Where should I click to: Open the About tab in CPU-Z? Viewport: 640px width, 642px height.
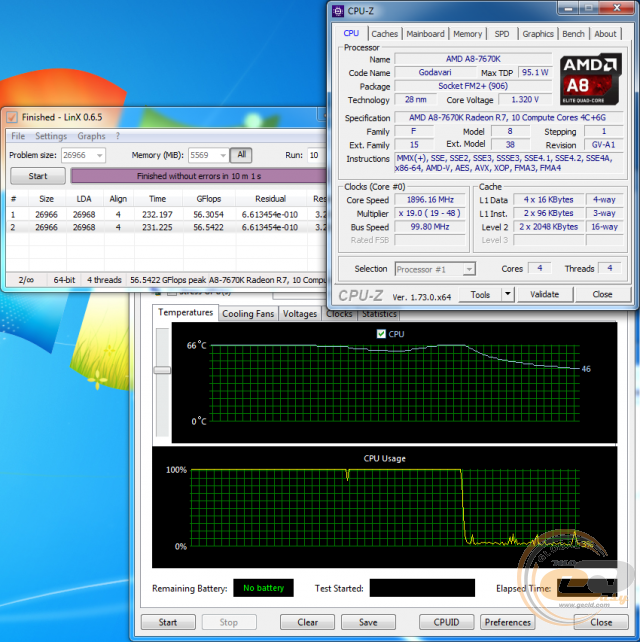[605, 34]
